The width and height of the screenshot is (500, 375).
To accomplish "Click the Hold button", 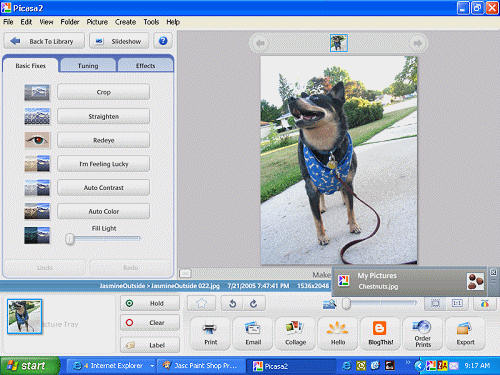I will 150,303.
